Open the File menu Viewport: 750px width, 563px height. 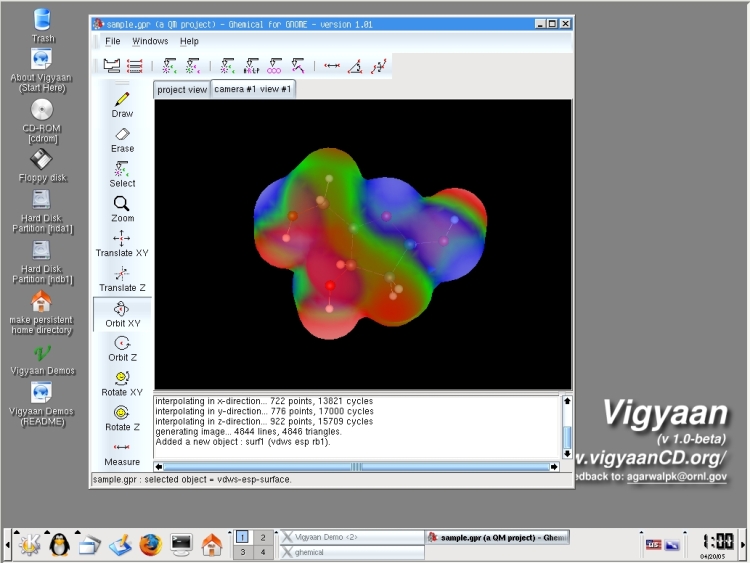113,41
